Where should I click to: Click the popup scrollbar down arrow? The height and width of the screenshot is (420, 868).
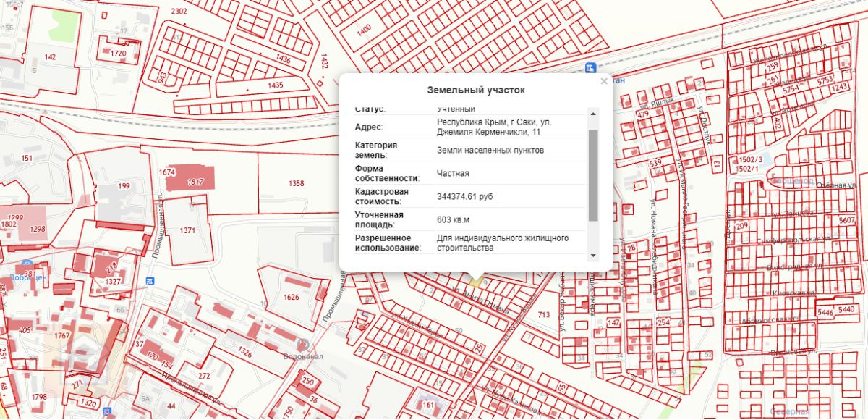click(x=593, y=256)
